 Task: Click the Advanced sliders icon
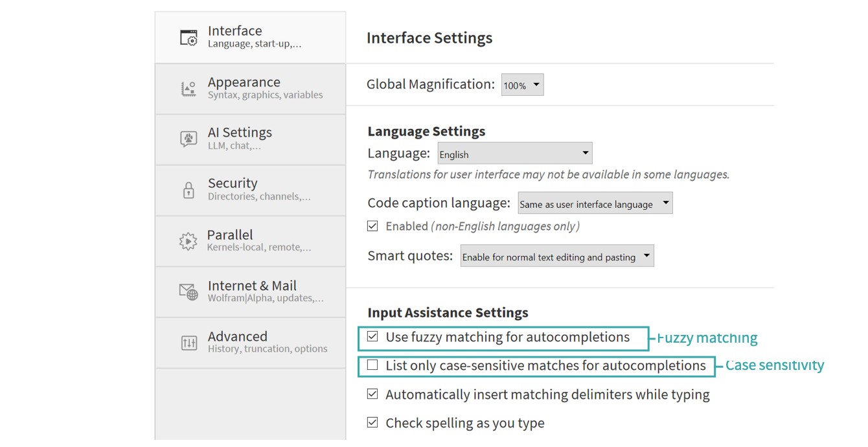188,343
